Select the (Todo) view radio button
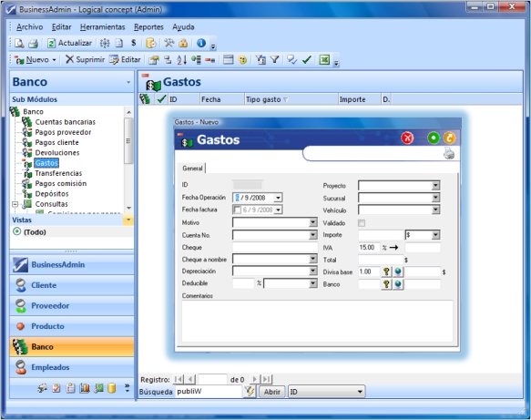The width and height of the screenshot is (531, 420). tap(16, 231)
